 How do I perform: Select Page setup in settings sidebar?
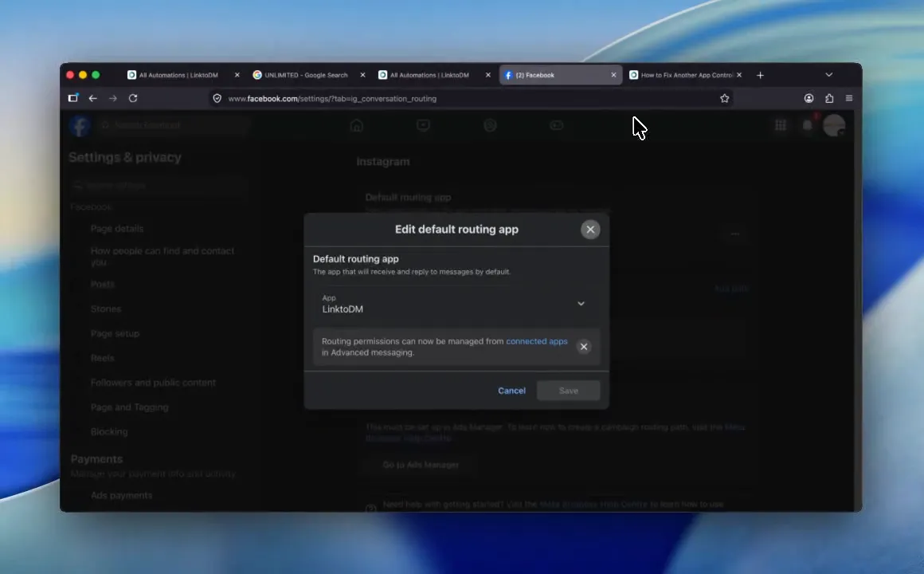tap(115, 333)
